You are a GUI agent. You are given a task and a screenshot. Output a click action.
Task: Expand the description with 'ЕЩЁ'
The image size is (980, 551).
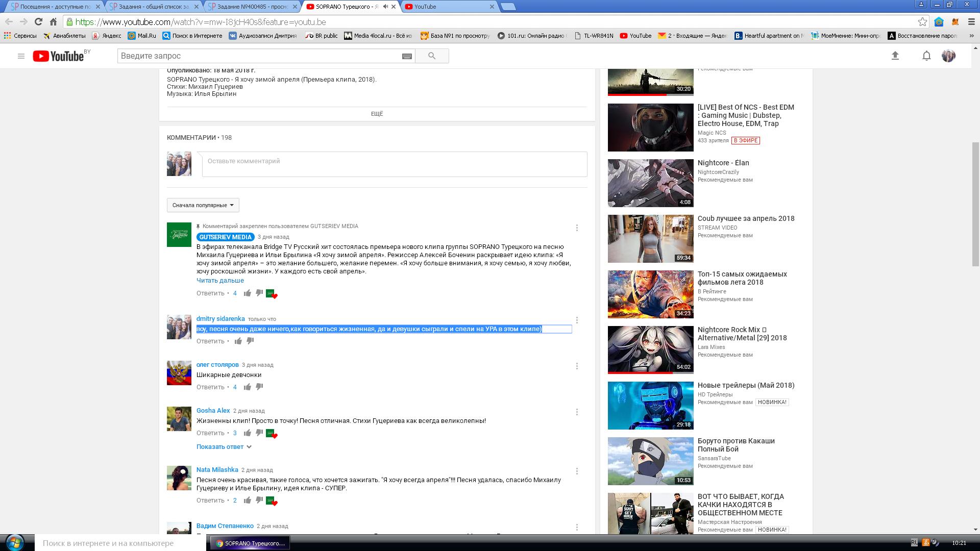(x=377, y=114)
